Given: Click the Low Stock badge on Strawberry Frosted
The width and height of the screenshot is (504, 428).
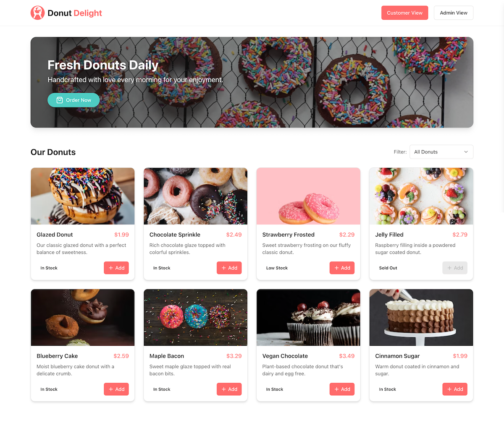Looking at the screenshot, I should (277, 268).
